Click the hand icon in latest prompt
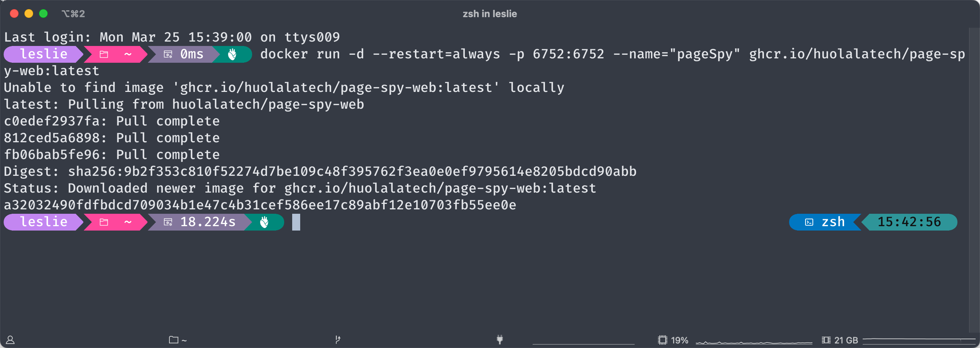Viewport: 980px width, 348px height. point(264,222)
